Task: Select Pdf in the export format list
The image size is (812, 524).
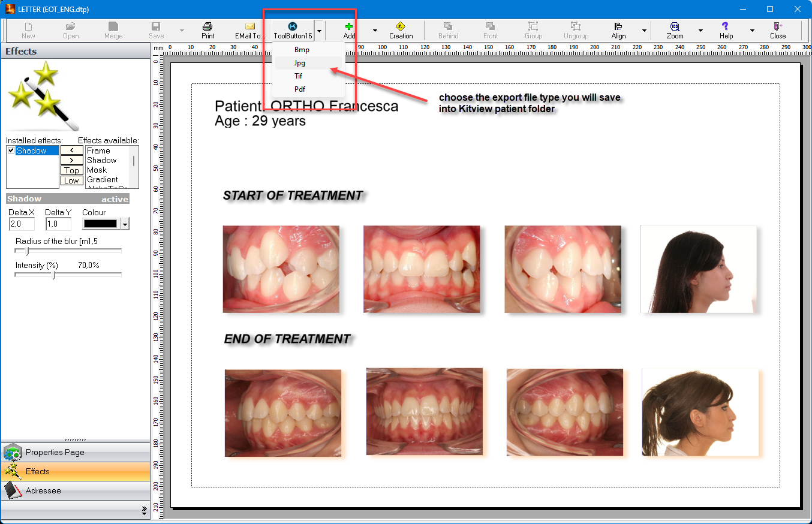Action: [300, 89]
